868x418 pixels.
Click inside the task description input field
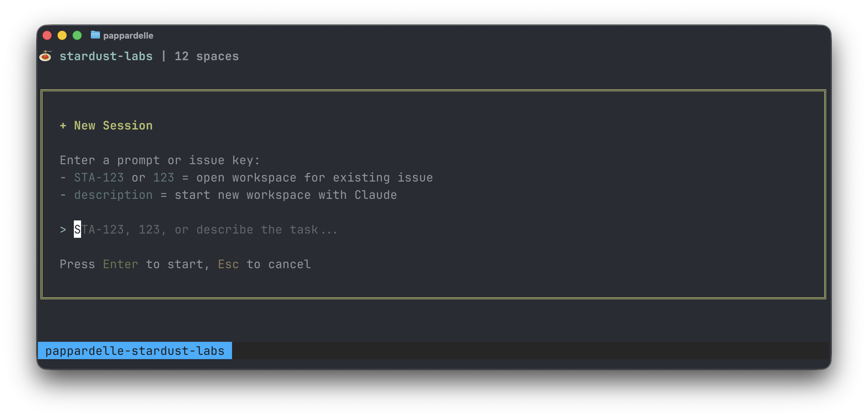tap(206, 229)
